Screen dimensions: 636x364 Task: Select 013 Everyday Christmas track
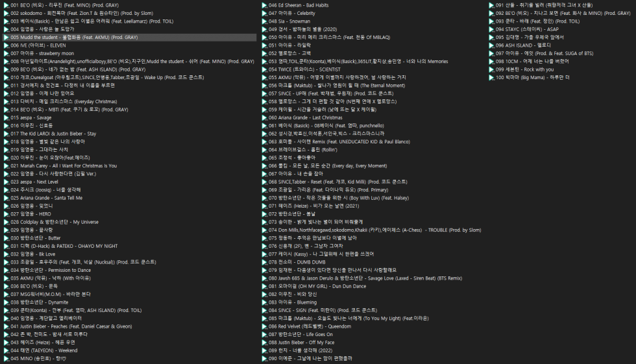click(x=64, y=102)
